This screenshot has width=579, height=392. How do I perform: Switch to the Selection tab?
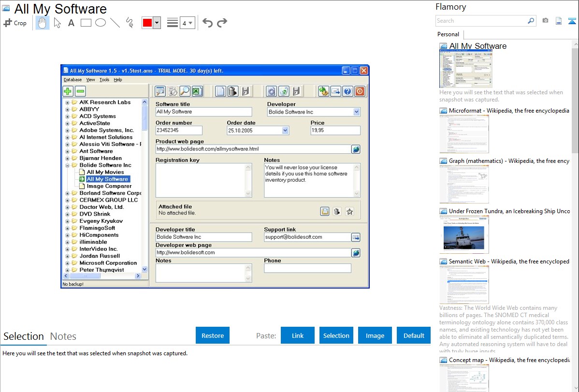coord(24,336)
